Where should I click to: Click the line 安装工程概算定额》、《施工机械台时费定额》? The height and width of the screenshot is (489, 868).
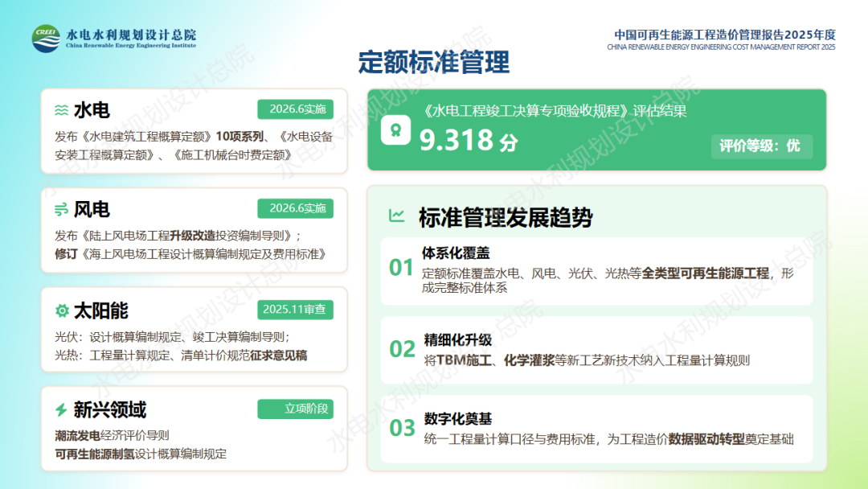[173, 155]
